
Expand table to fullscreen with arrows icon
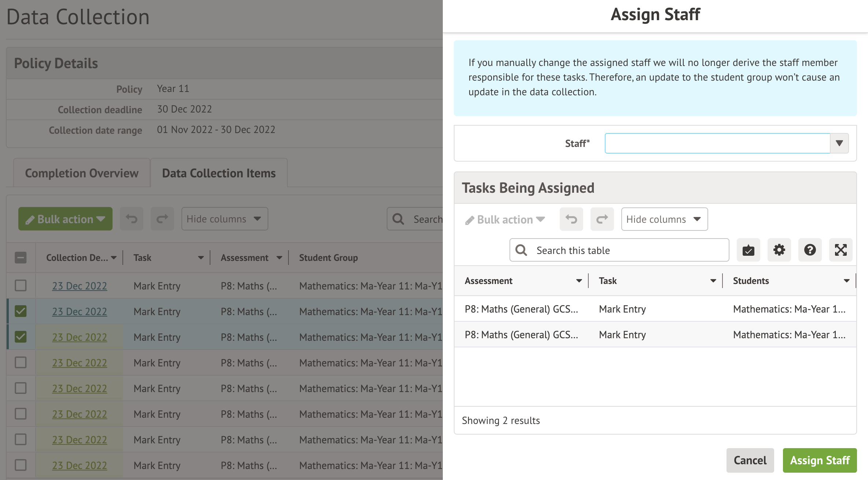(841, 250)
